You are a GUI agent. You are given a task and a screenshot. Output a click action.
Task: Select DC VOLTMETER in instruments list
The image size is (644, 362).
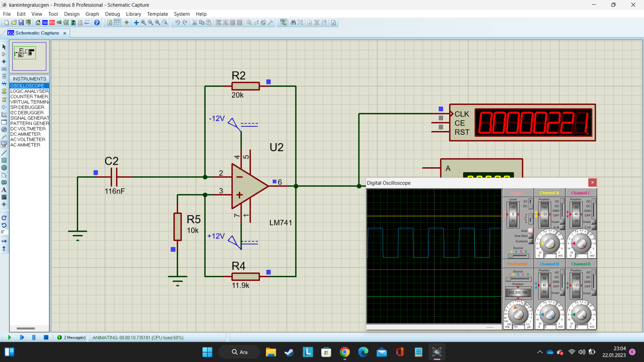(29, 129)
